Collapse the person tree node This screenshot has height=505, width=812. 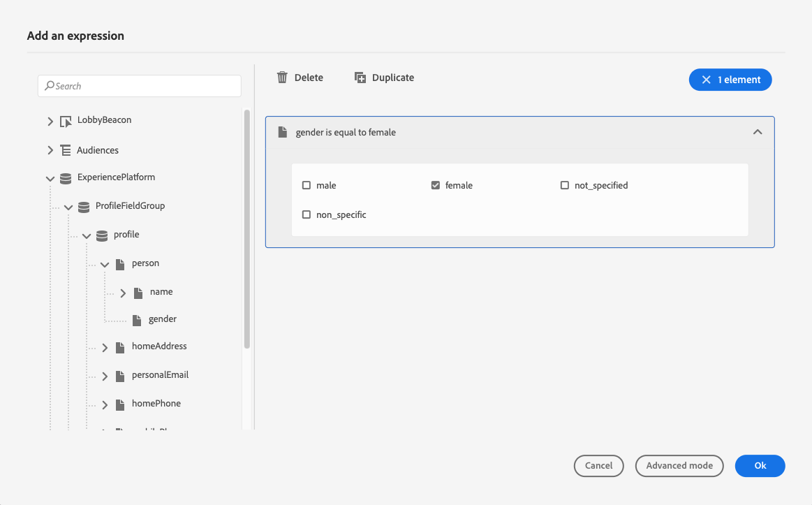click(105, 265)
